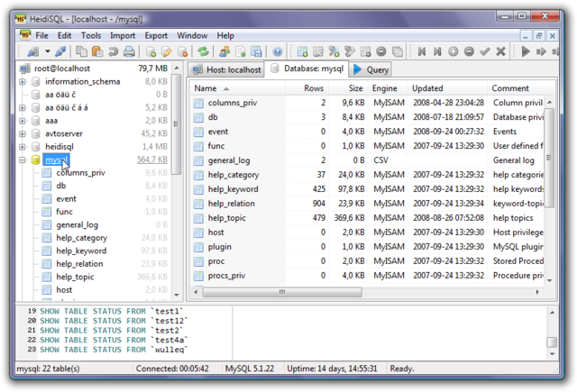Click the Print toolbar icon
Viewport: 577px width, 392px height.
click(129, 51)
